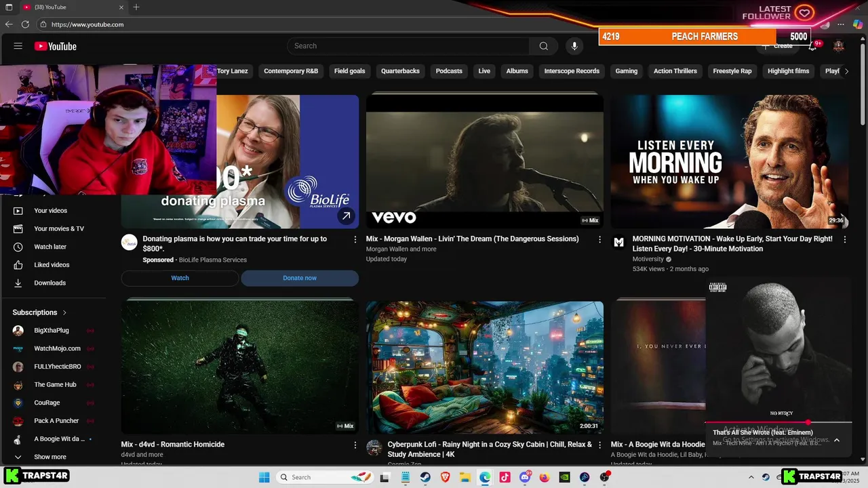The width and height of the screenshot is (868, 488).
Task: Open TikTok from the taskbar
Action: click(x=505, y=477)
